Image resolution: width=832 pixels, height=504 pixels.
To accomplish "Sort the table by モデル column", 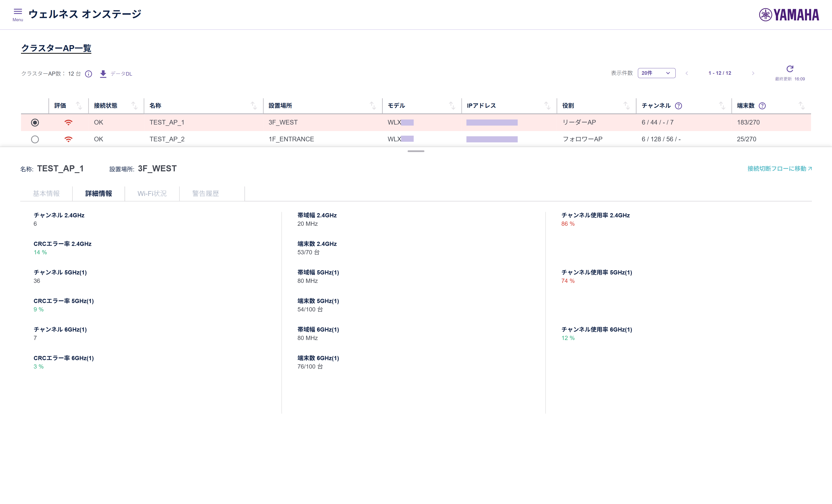I will [x=452, y=106].
